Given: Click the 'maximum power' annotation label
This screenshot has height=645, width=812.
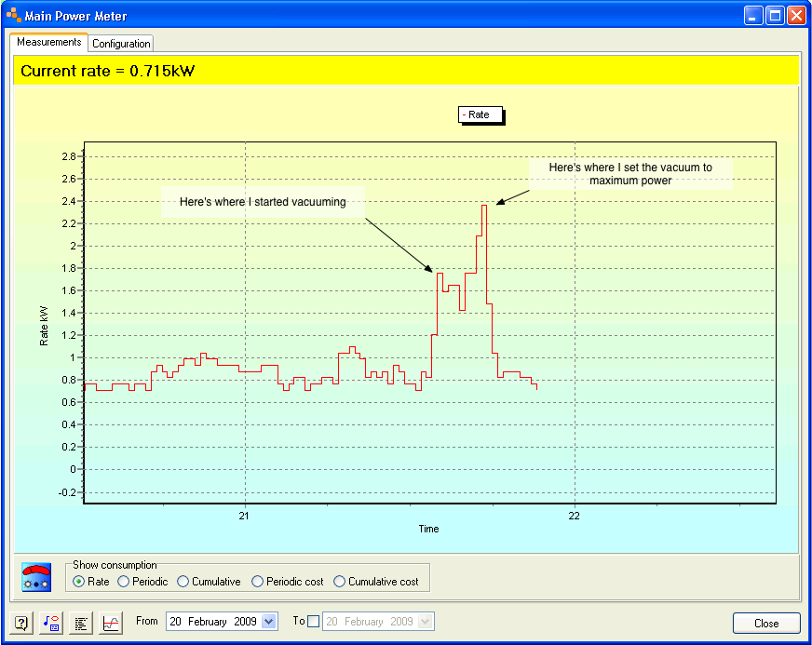Looking at the screenshot, I should coord(630,174).
